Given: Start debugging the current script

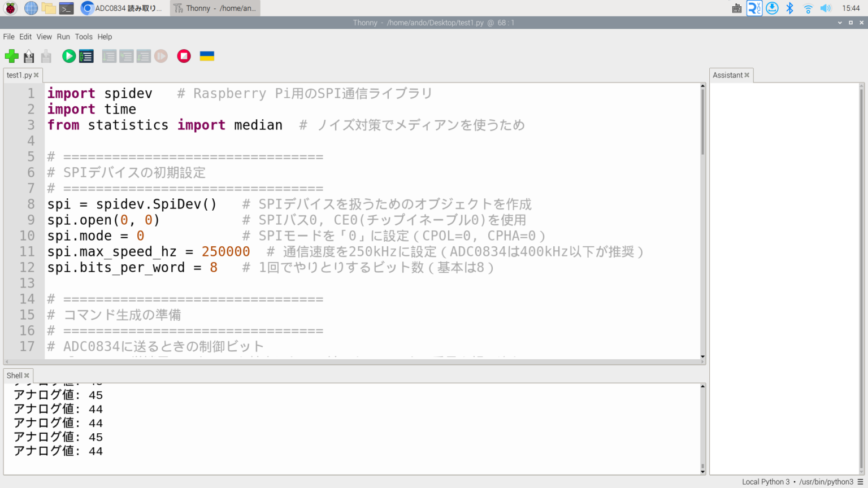Looking at the screenshot, I should [x=86, y=56].
